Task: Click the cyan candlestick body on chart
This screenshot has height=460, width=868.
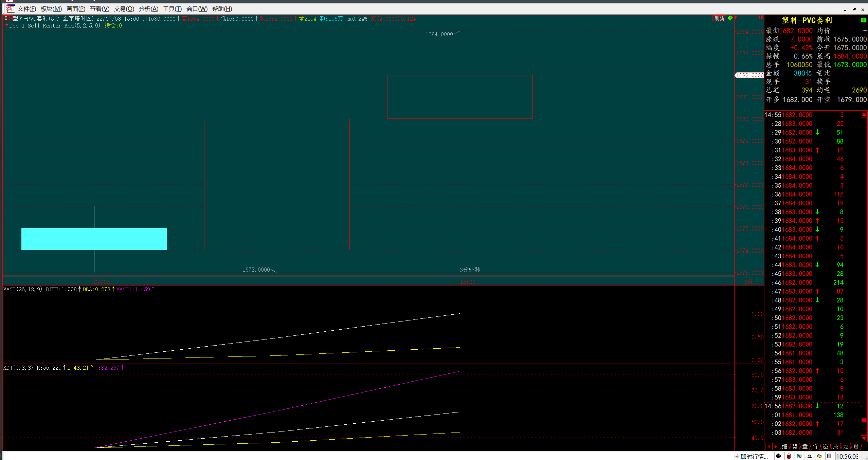Action: [94, 239]
